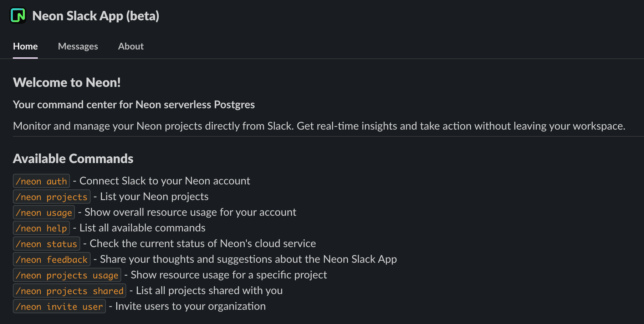Click the /neon auth command
Image resolution: width=644 pixels, height=324 pixels.
point(41,181)
